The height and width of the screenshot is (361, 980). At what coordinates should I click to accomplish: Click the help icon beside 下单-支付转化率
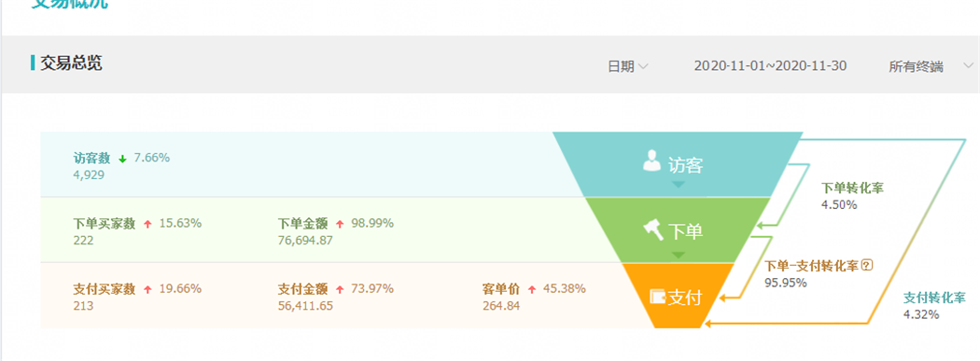tap(866, 266)
